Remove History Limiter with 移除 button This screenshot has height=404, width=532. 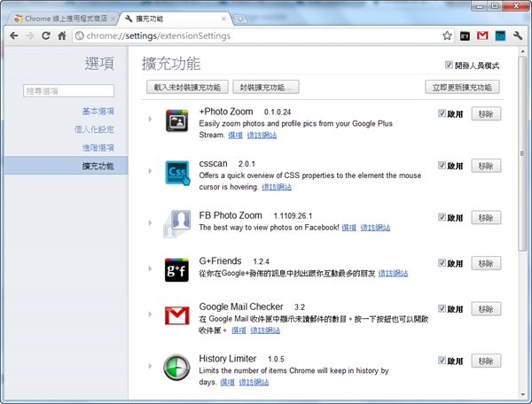486,361
